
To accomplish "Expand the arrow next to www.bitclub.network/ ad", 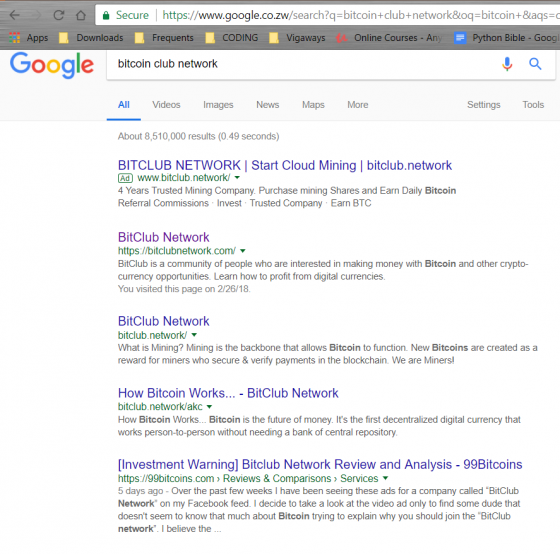I will click(x=237, y=178).
